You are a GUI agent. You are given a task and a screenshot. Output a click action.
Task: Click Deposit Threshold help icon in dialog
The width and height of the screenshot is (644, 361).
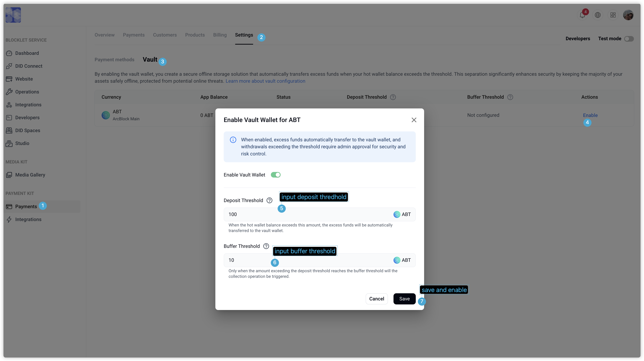point(269,200)
